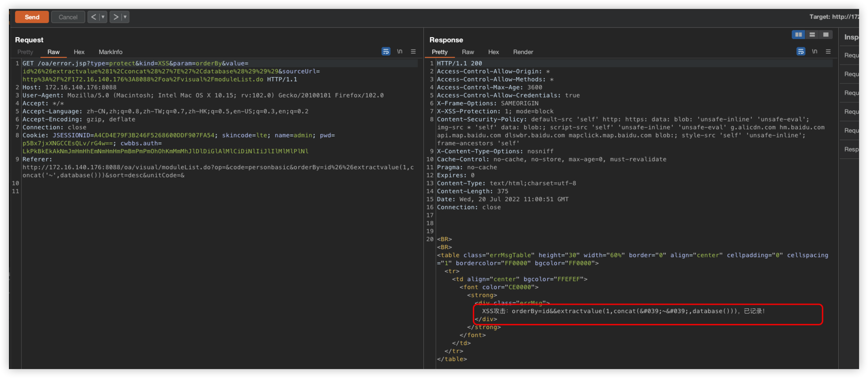Click the orange Send button
This screenshot has height=378, width=868.
pyautogui.click(x=32, y=17)
